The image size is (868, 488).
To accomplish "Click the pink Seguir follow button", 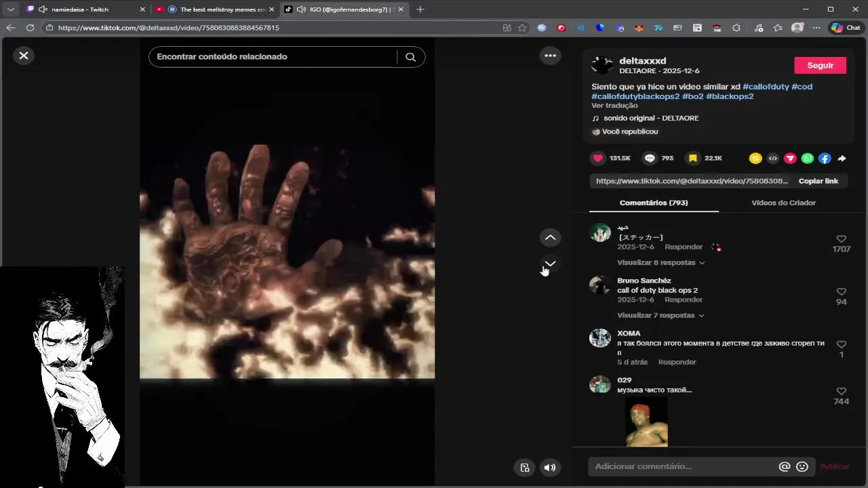I will pos(820,65).
